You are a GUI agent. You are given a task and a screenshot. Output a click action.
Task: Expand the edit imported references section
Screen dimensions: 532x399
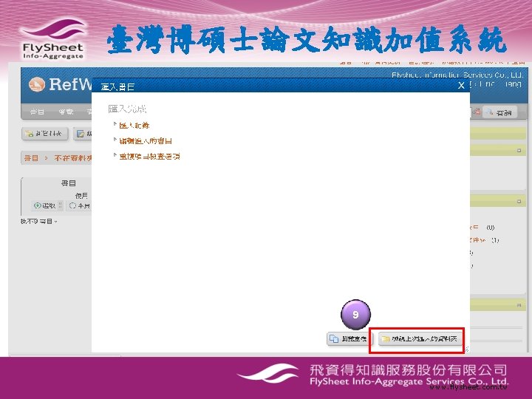pyautogui.click(x=146, y=141)
